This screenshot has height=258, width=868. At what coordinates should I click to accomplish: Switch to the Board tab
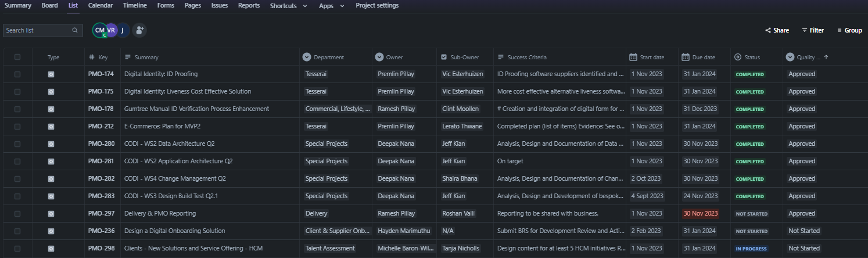49,5
